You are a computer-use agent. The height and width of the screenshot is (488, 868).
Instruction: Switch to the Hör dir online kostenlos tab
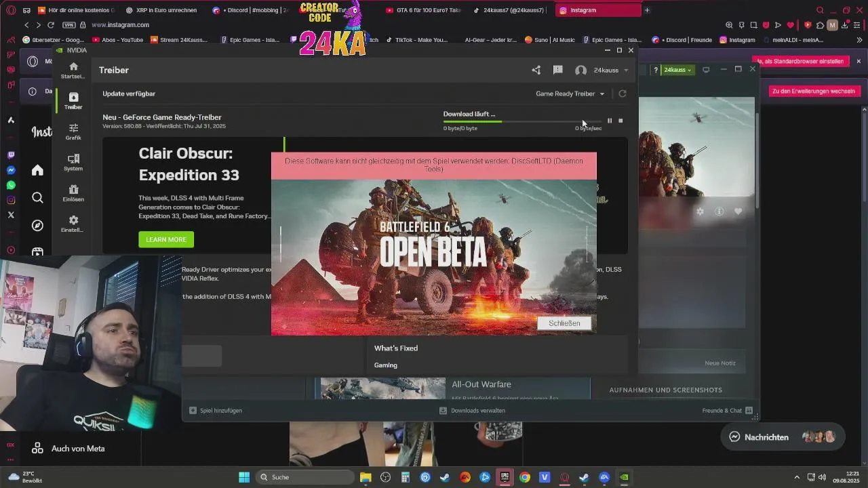pyautogui.click(x=77, y=10)
